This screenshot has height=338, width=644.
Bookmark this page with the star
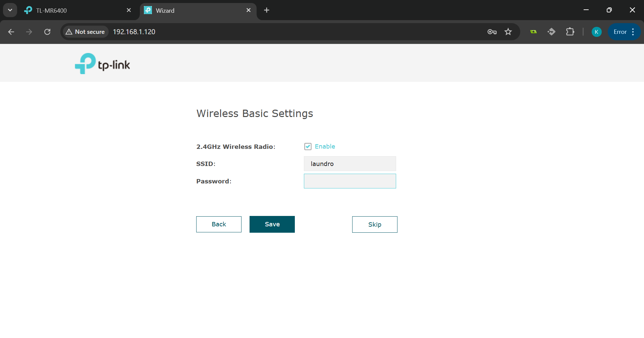[x=508, y=32]
